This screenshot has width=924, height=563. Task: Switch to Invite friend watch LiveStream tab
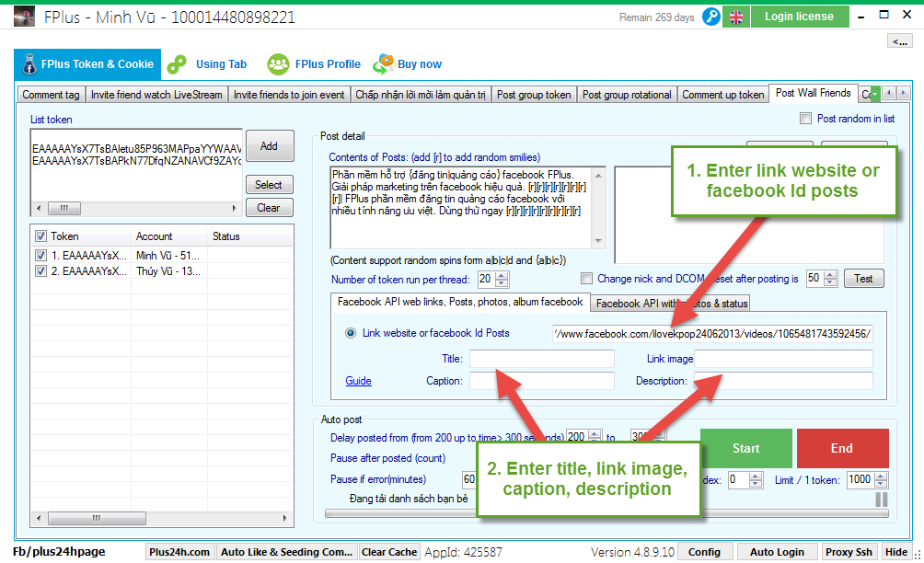(156, 95)
